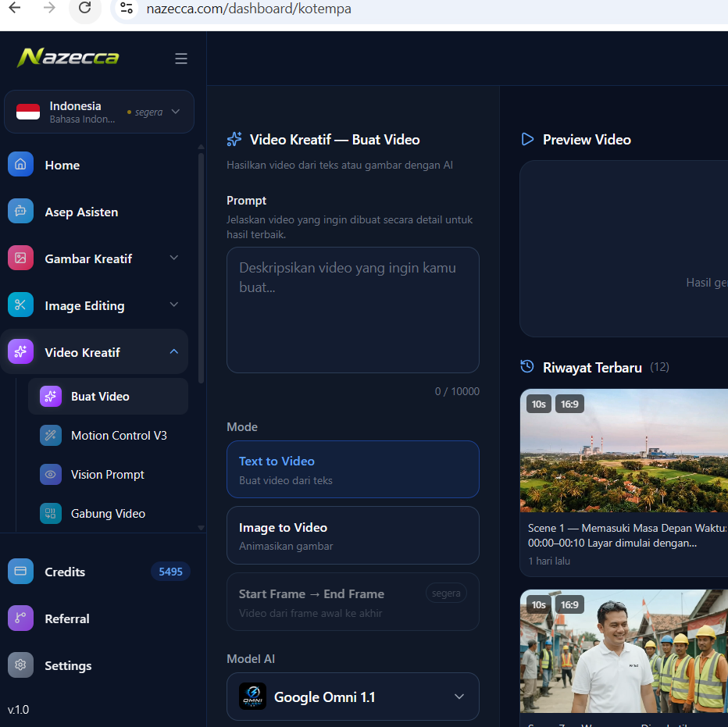Click the sidebar vertical scrollbar
The width and height of the screenshot is (728, 727).
pos(201,268)
